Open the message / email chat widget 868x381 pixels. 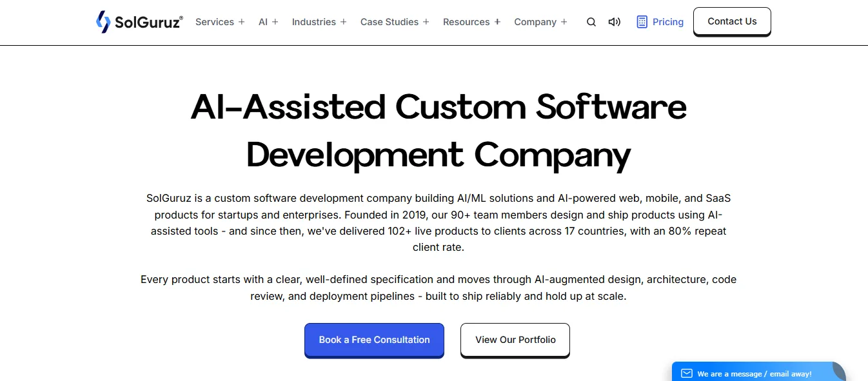pos(758,372)
